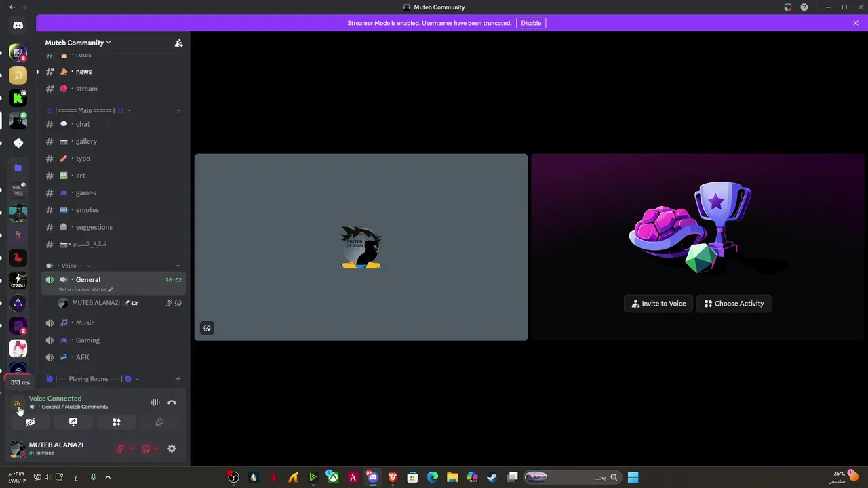The image size is (868, 488).
Task: Open the stream channel
Action: [113, 89]
